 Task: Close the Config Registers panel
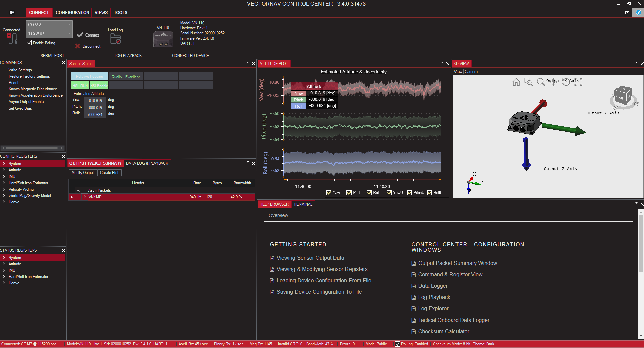(63, 156)
